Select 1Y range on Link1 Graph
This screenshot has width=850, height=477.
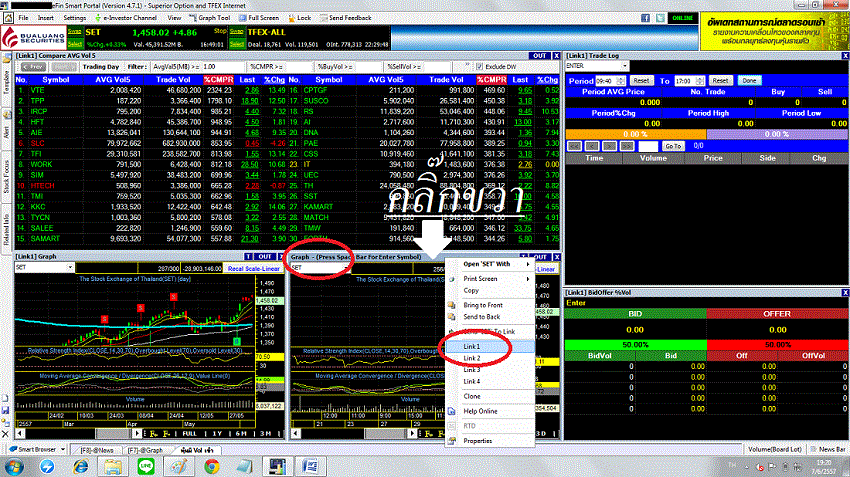[216, 434]
